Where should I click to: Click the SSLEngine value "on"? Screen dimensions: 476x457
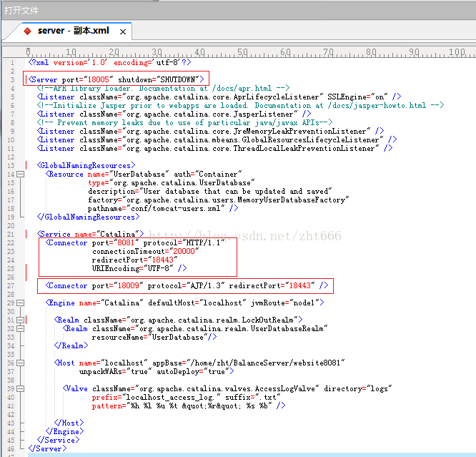pyautogui.click(x=380, y=97)
